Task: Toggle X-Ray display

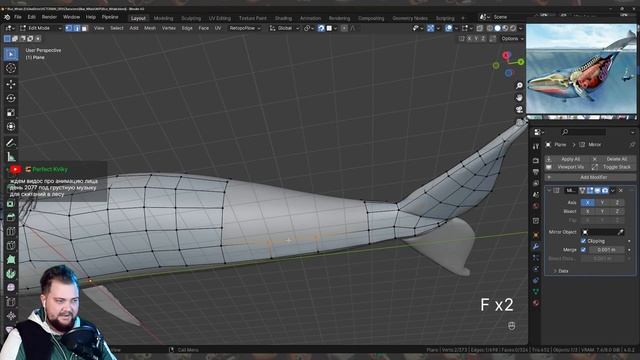Action: 480,28
